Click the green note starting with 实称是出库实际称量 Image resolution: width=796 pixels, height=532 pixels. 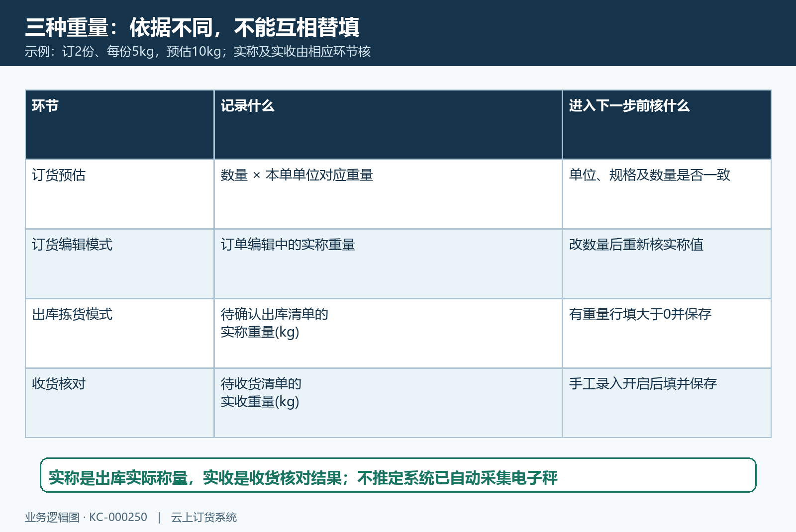(x=398, y=475)
